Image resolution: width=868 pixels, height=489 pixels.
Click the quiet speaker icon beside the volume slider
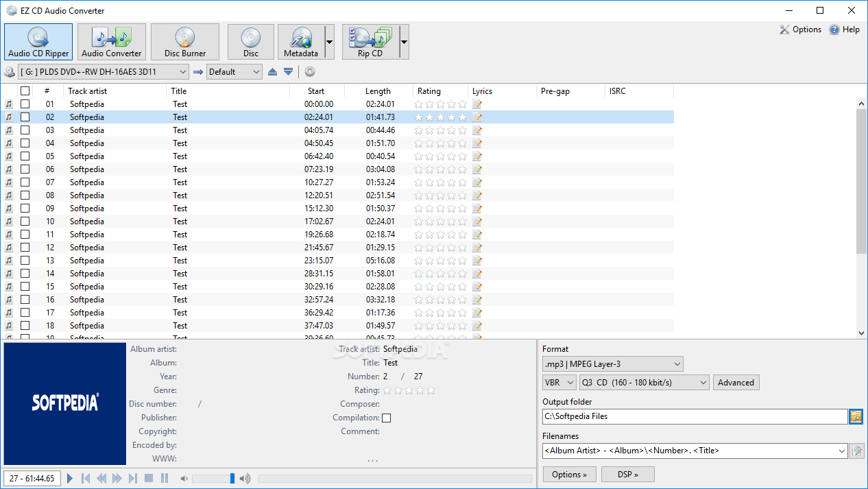point(184,478)
